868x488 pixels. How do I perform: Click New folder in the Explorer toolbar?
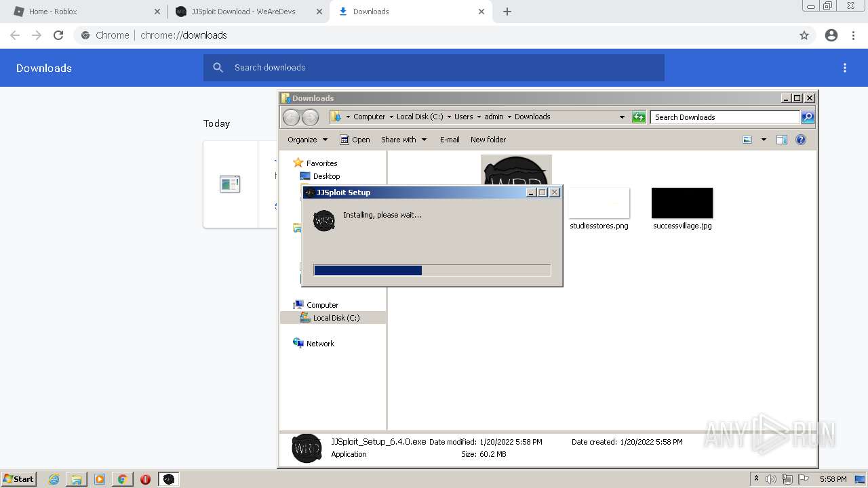pos(488,140)
